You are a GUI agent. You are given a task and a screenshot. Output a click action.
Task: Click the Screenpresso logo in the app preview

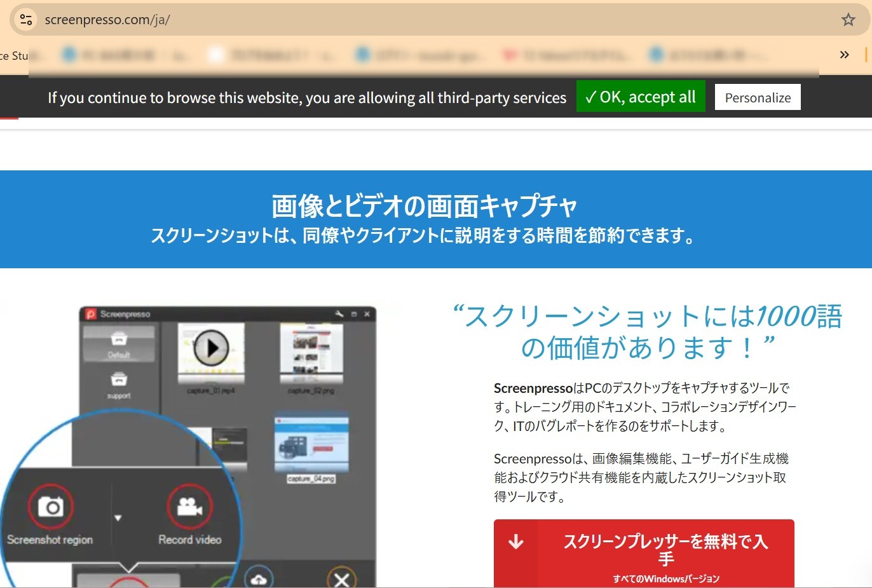(91, 314)
